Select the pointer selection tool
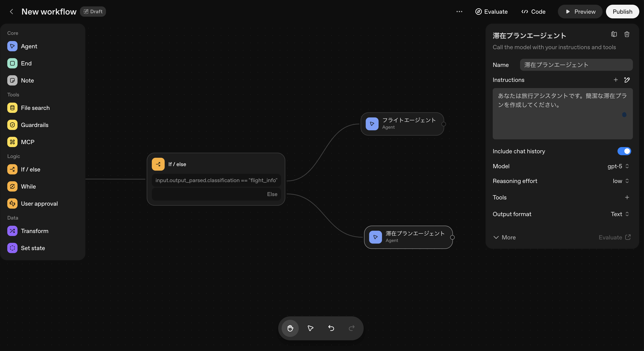This screenshot has height=351, width=644. [310, 328]
